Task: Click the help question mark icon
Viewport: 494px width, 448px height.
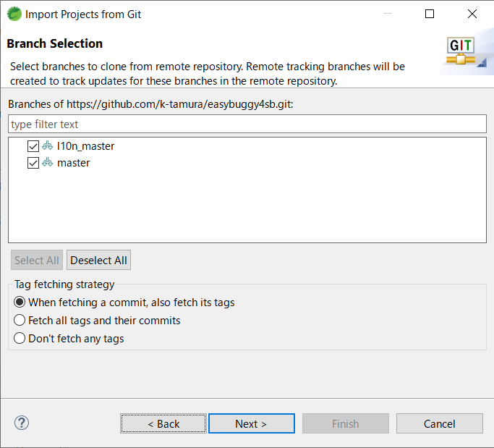Action: [x=21, y=423]
